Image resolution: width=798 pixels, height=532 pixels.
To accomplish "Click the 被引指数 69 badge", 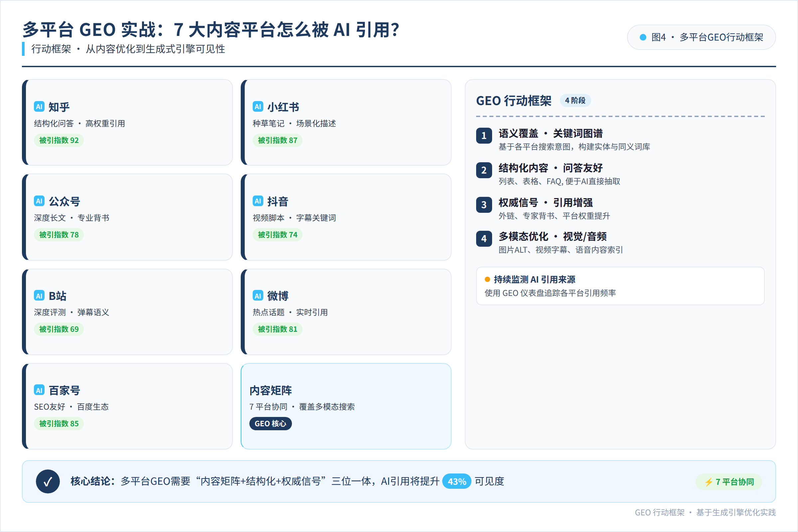I will [59, 329].
